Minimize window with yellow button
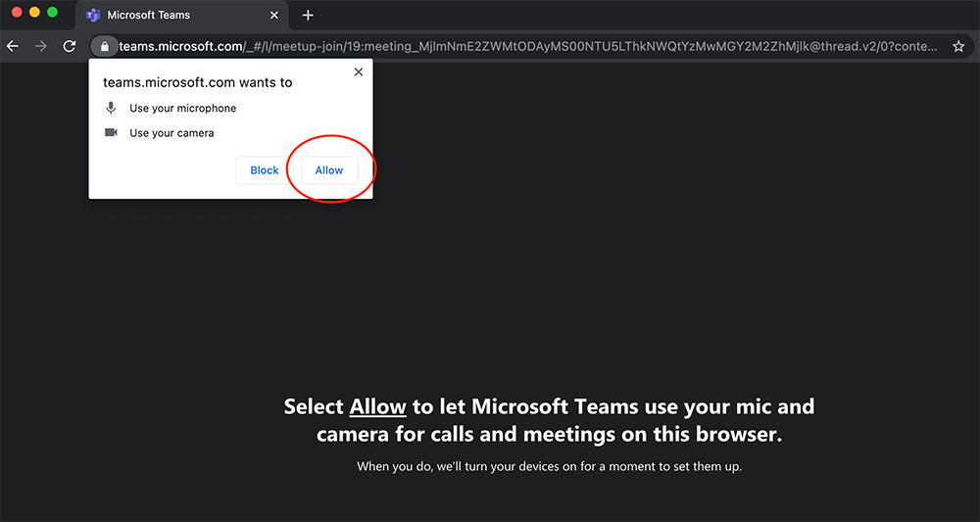This screenshot has height=522, width=980. pos(34,12)
